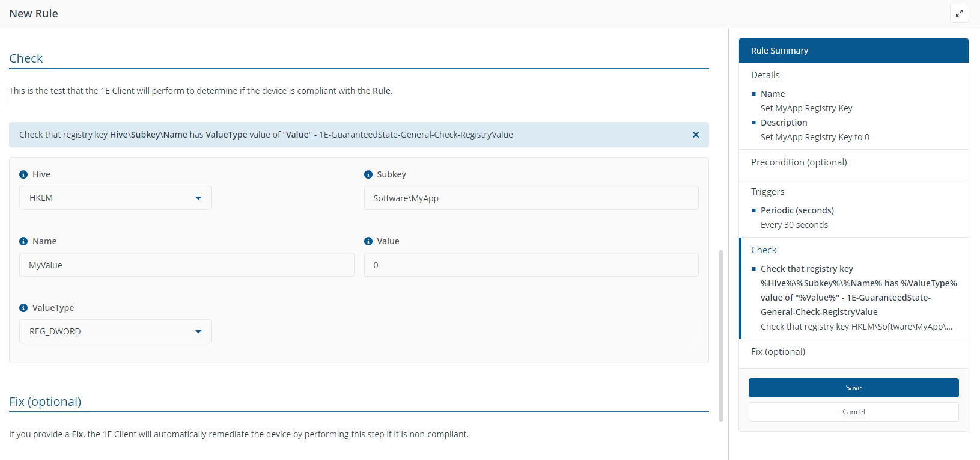Viewport: 980px width, 460px height.
Task: Click info icon beside Value label
Action: [368, 241]
